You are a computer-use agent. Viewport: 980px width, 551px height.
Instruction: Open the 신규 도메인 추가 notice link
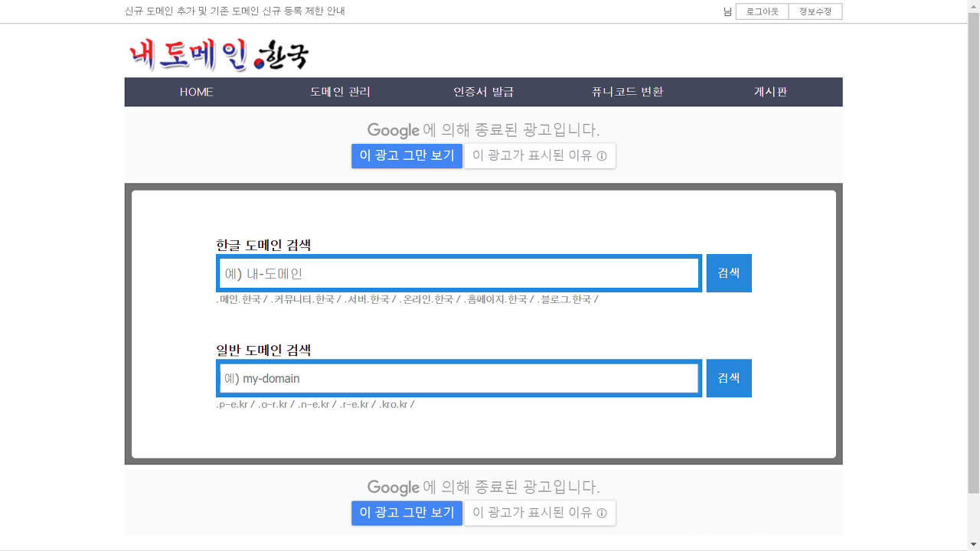(234, 11)
